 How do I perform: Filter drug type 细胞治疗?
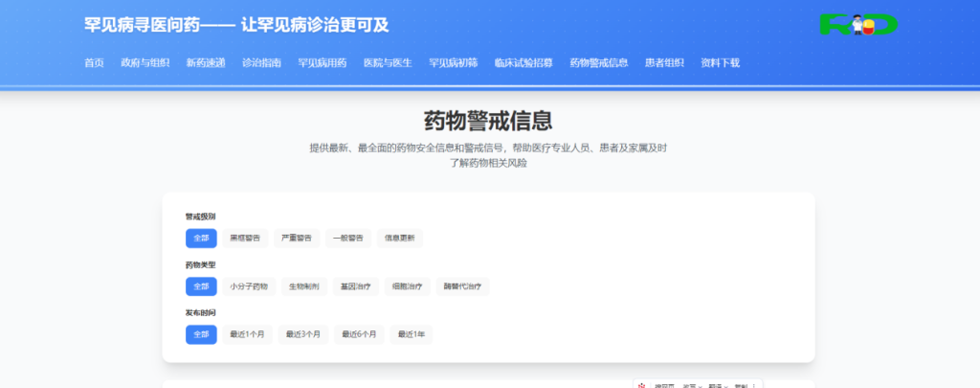[x=408, y=286]
